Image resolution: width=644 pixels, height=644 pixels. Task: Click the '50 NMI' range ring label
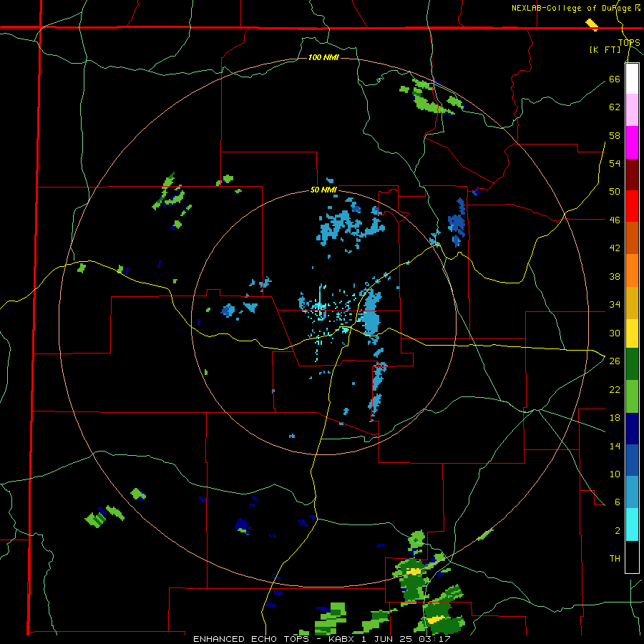(x=323, y=190)
